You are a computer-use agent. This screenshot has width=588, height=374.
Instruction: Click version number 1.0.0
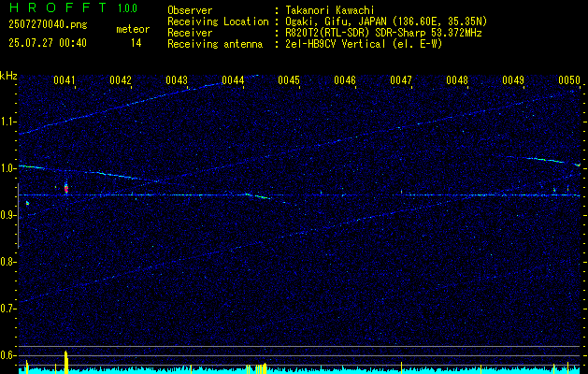tap(127, 8)
